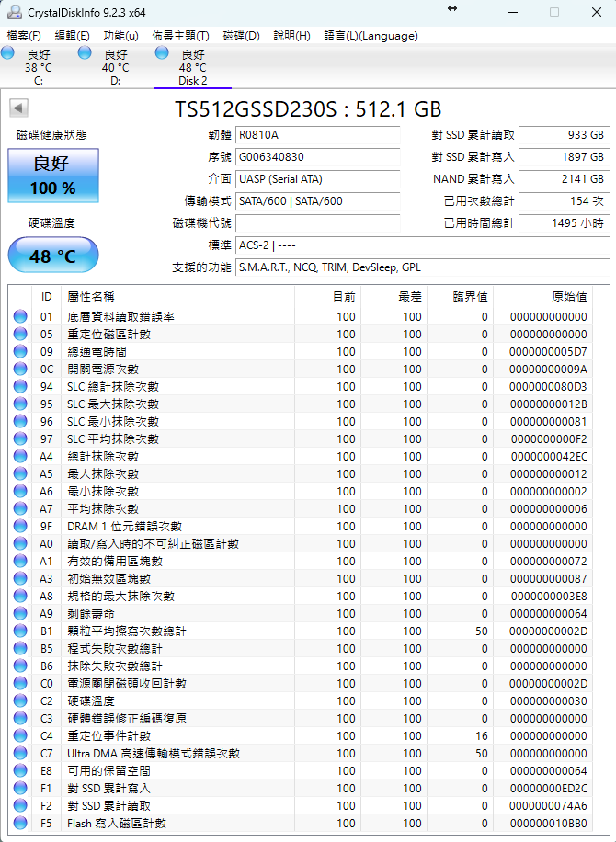The height and width of the screenshot is (842, 616).
Task: Click the NAND 累計寫入 value 2141 GB
Action: click(x=564, y=179)
